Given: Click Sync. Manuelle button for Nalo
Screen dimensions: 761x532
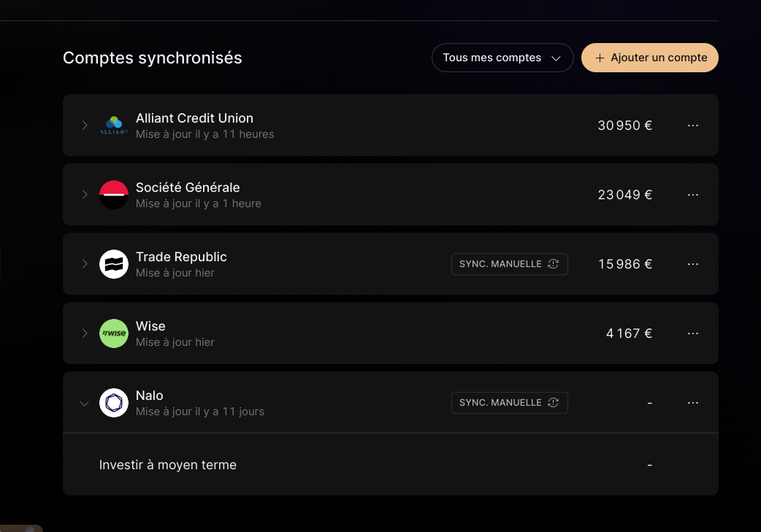Looking at the screenshot, I should [x=509, y=403].
